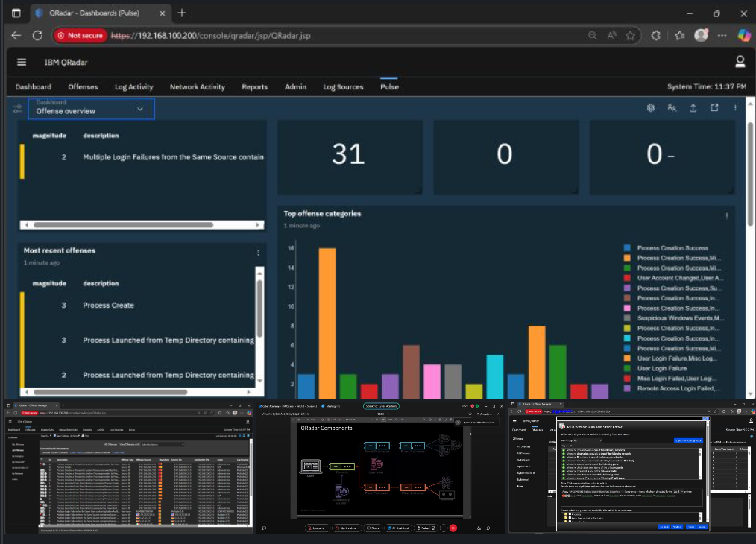This screenshot has height=544, width=756.
Task: Select Multiple Login Failures from the Same Source row
Action: [142, 157]
